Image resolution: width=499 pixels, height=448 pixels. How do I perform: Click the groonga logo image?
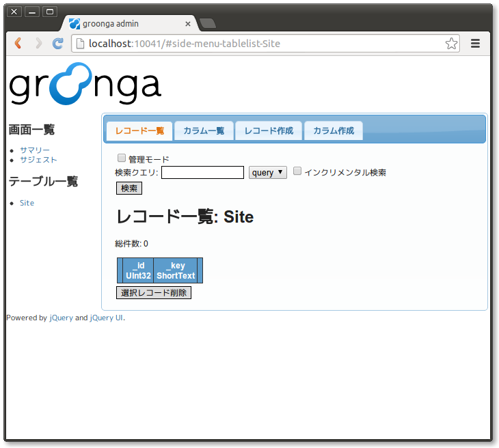tap(85, 84)
